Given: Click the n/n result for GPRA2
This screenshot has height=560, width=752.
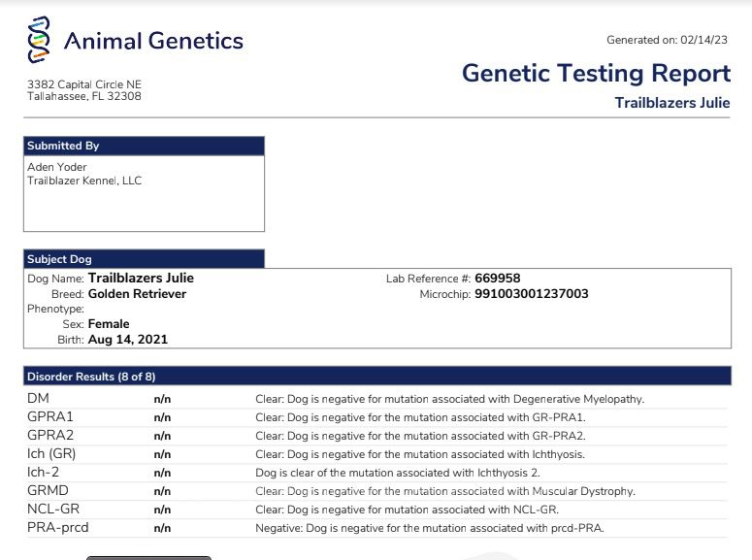Looking at the screenshot, I should coord(162,436).
